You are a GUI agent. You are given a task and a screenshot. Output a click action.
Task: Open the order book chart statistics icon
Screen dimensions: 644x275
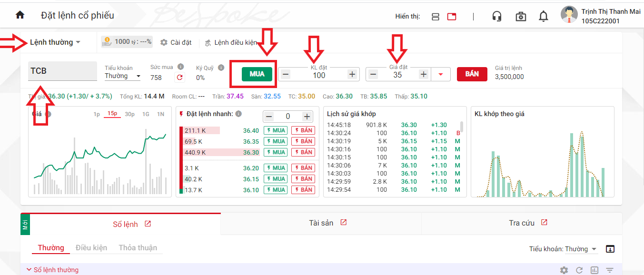point(594,270)
